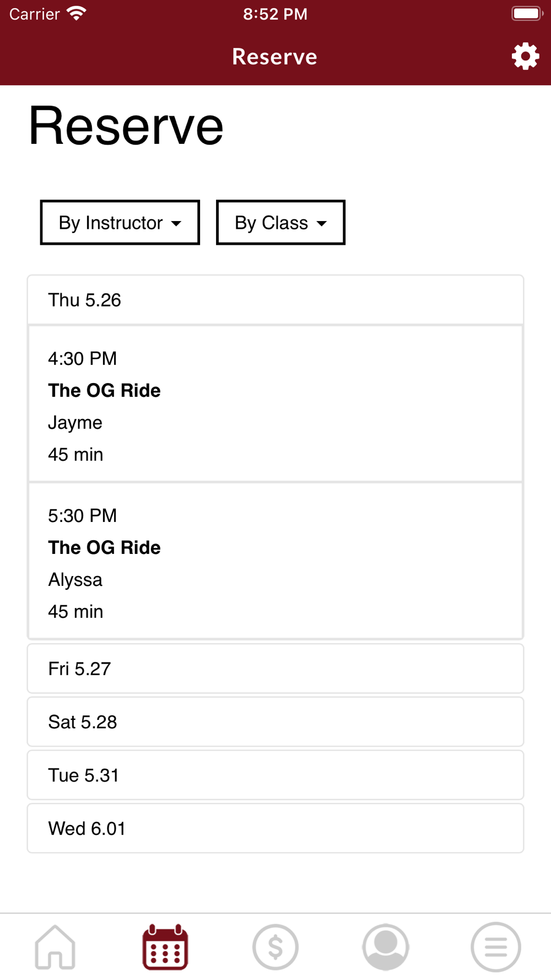
Task: Select the 5:30 PM OG Ride with Alyssa
Action: (275, 561)
